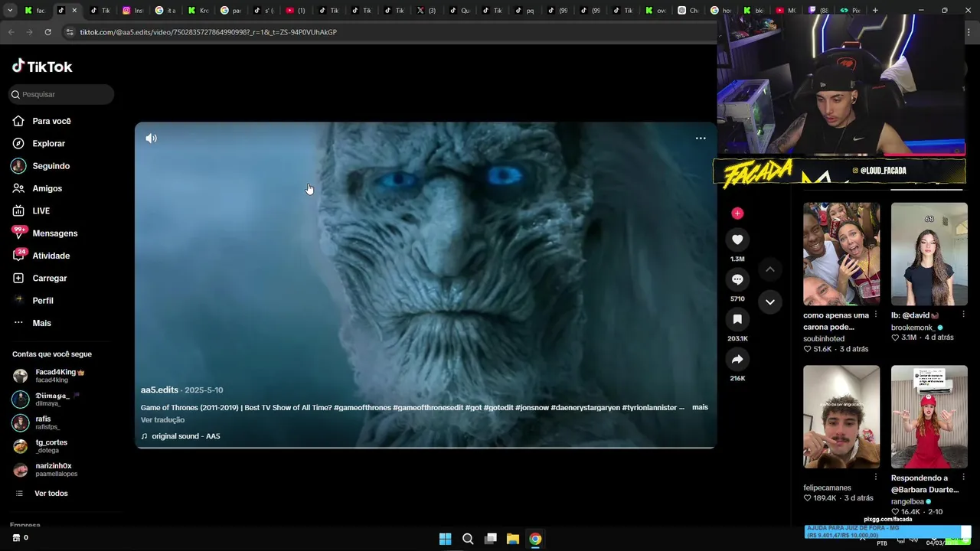The width and height of the screenshot is (980, 551).
Task: Switch to the YouTube (1) tab
Action: pos(296,10)
